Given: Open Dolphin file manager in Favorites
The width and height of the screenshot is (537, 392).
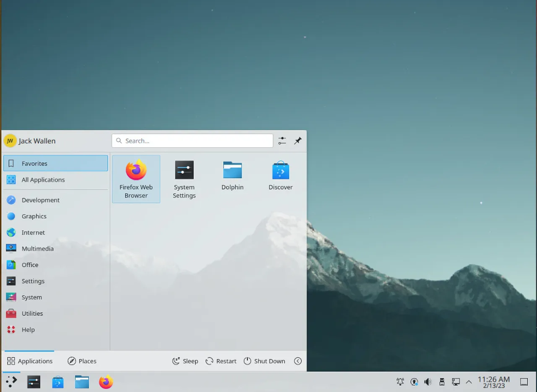Looking at the screenshot, I should (x=232, y=179).
